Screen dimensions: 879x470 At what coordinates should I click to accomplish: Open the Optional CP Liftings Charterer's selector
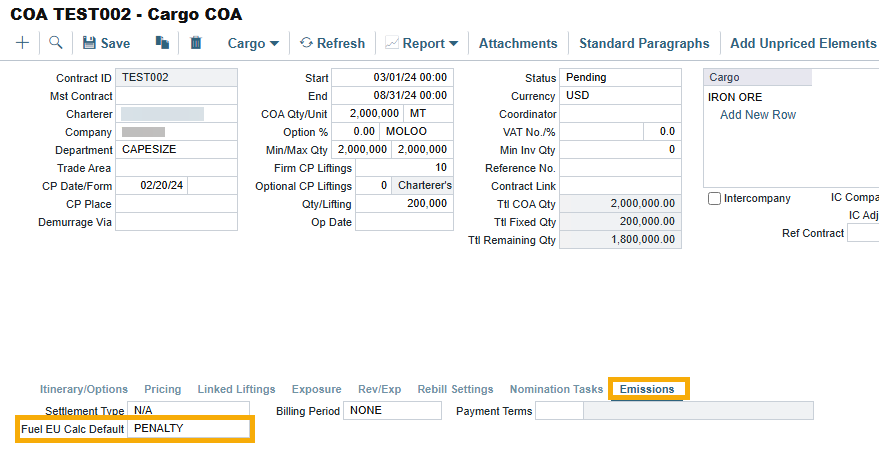point(423,186)
